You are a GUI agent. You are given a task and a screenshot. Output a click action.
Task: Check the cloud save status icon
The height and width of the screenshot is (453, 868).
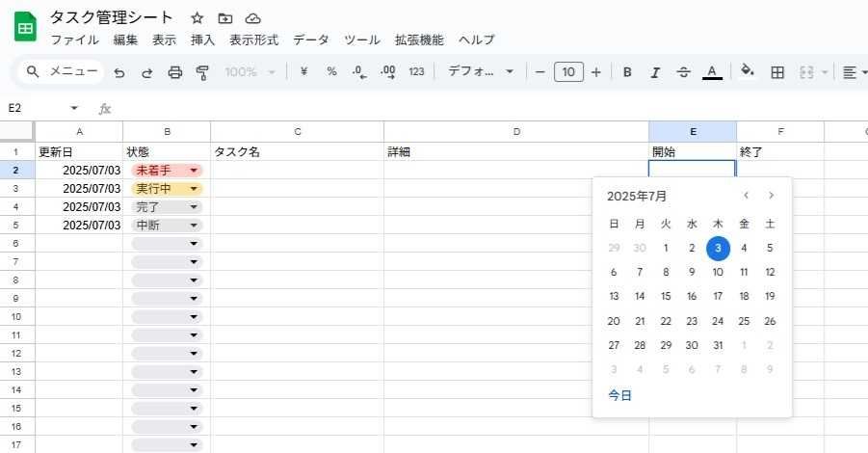[253, 18]
